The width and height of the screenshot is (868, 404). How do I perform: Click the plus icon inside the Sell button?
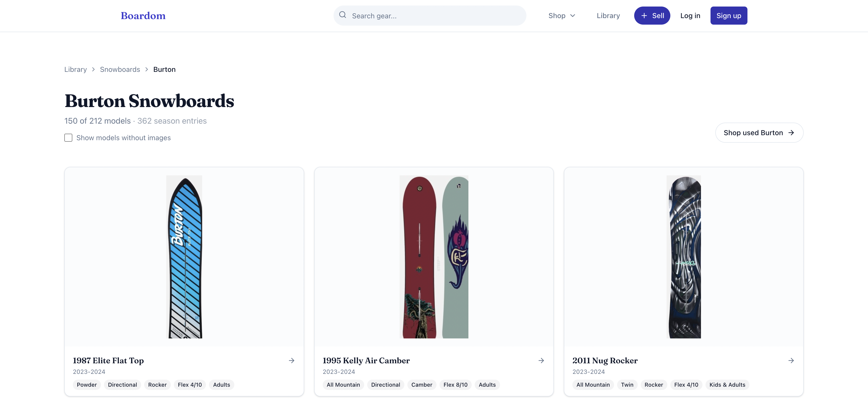[644, 16]
